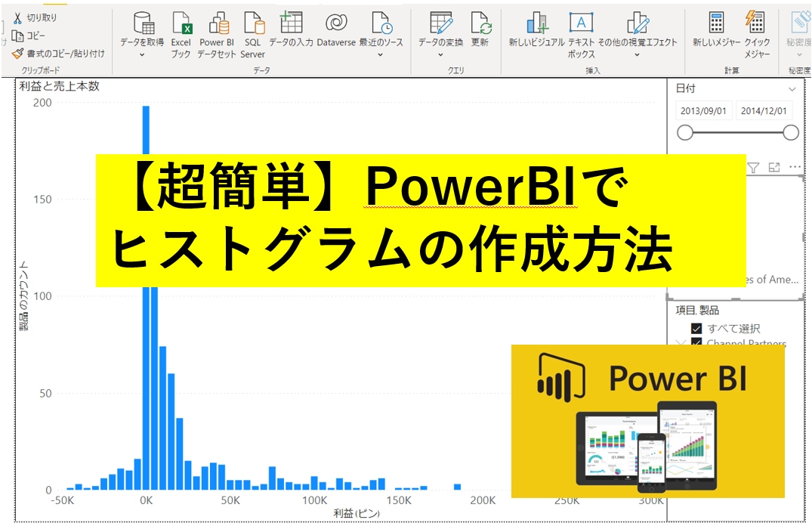Create a New Measure (新しいメジャー)
This screenshot has width=812, height=526.
coord(716,29)
